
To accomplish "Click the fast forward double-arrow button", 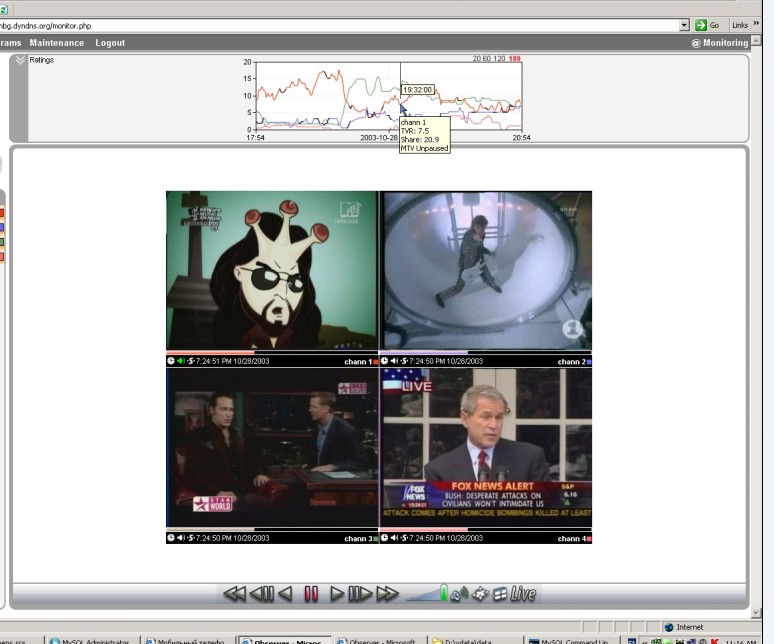I will (x=387, y=594).
